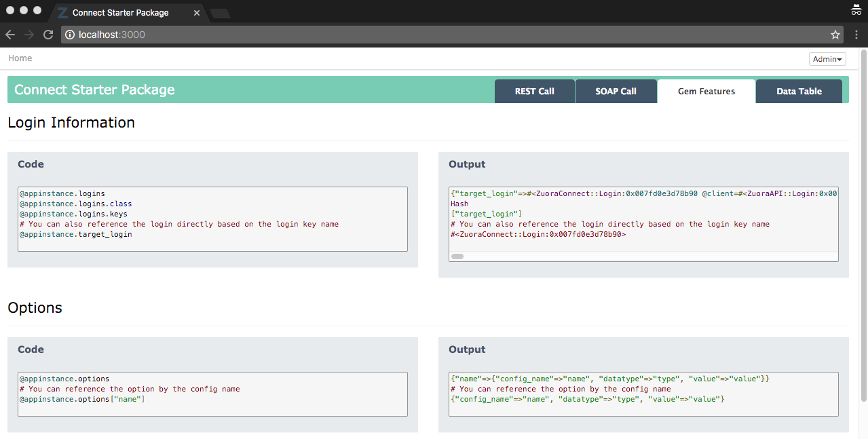The width and height of the screenshot is (868, 439).
Task: Open the Home link
Action: (x=20, y=58)
